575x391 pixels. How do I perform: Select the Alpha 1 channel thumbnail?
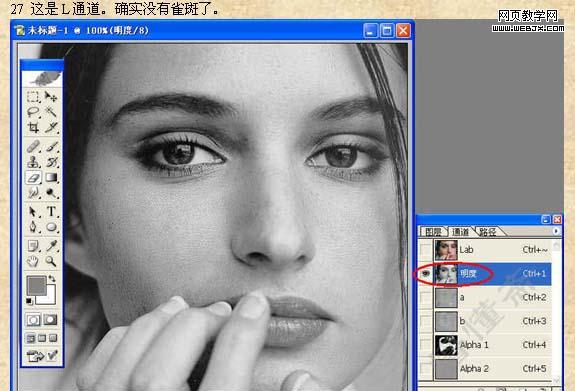point(446,345)
